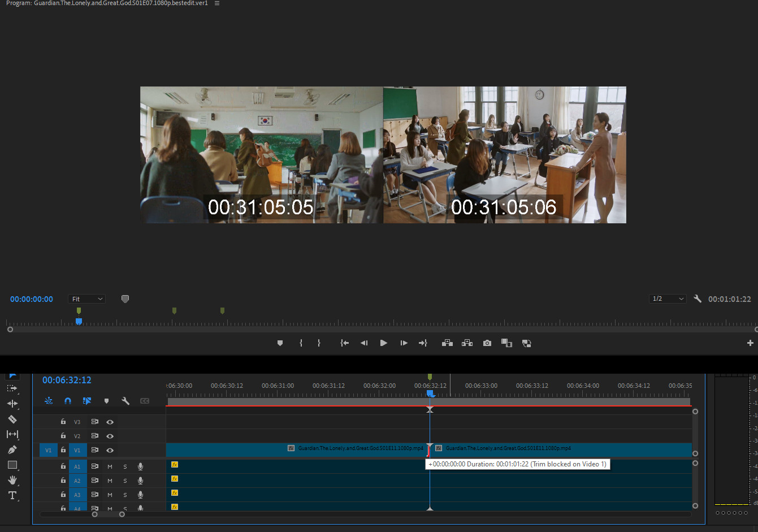Open Program monitor panel menu
Screen dimensions: 758x532
pyautogui.click(x=217, y=3)
